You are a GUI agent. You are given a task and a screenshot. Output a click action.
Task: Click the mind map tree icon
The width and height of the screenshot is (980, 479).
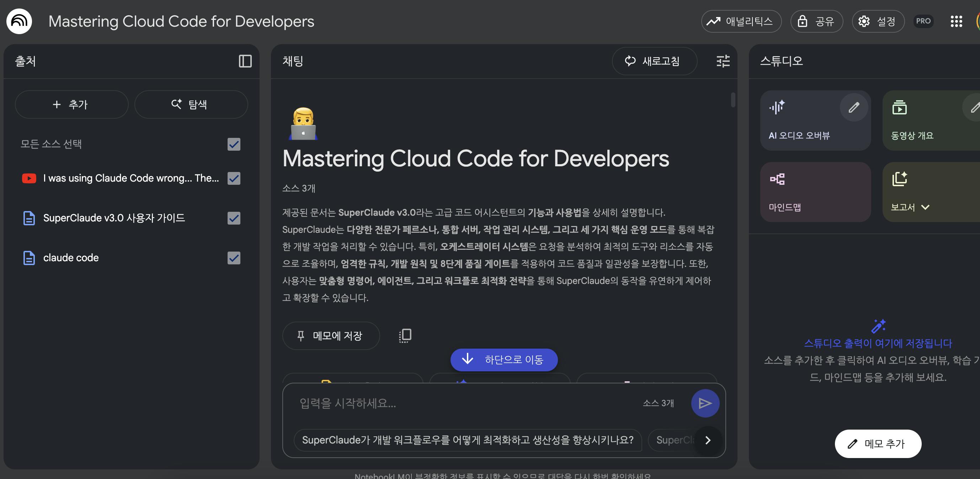coord(777,179)
